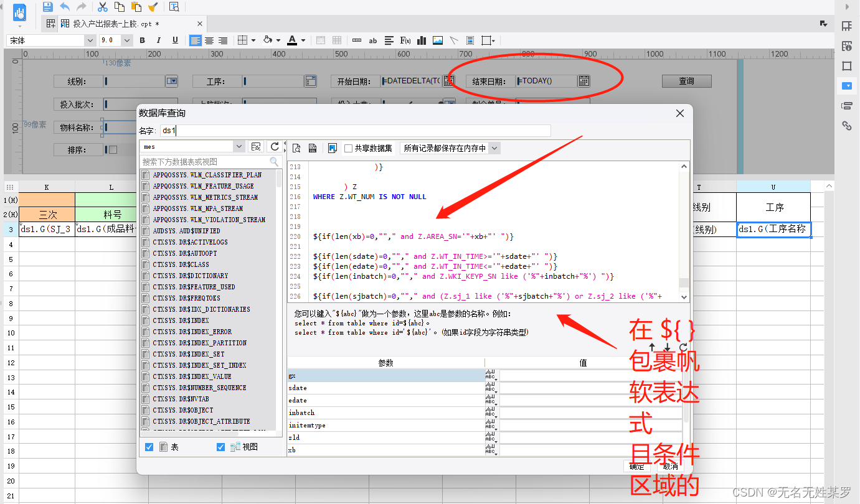
Task: Open the database connection settings icon beside mes
Action: (255, 146)
